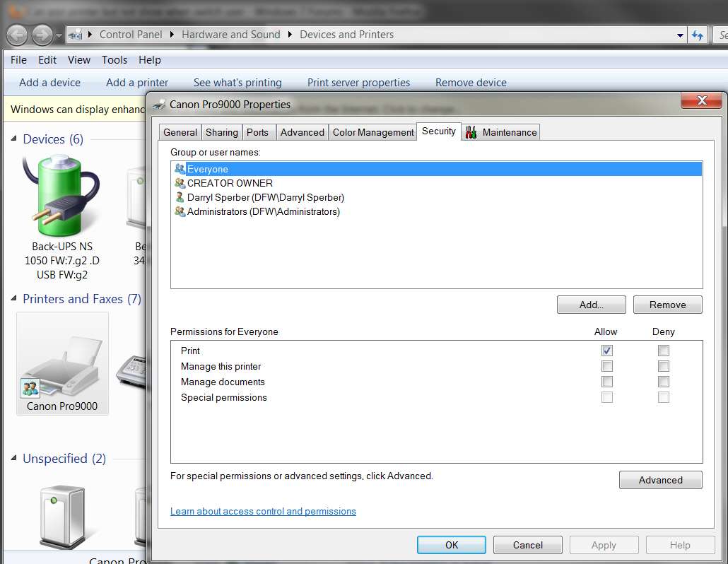Uncheck Allow for Print permission
Image resolution: width=728 pixels, height=564 pixels.
[x=607, y=351]
